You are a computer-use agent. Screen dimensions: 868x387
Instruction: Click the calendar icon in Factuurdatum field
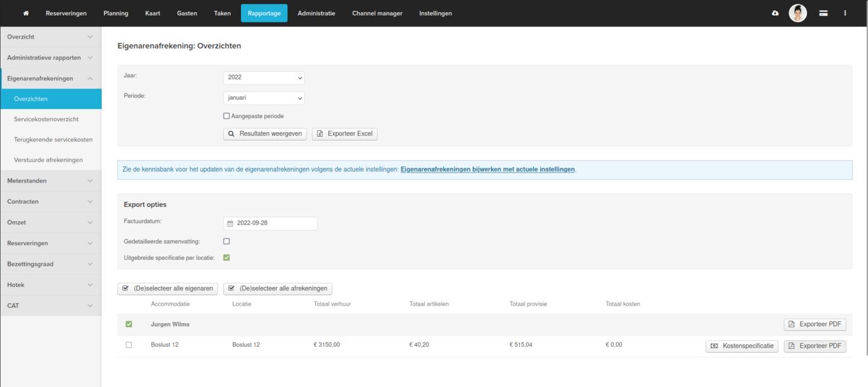229,223
